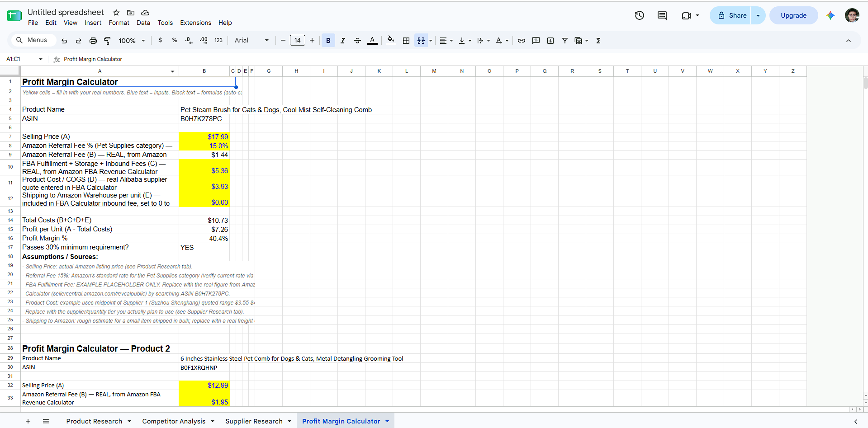Create a filter with the funnel icon
Viewport: 868px width, 428px height.
[x=565, y=41]
